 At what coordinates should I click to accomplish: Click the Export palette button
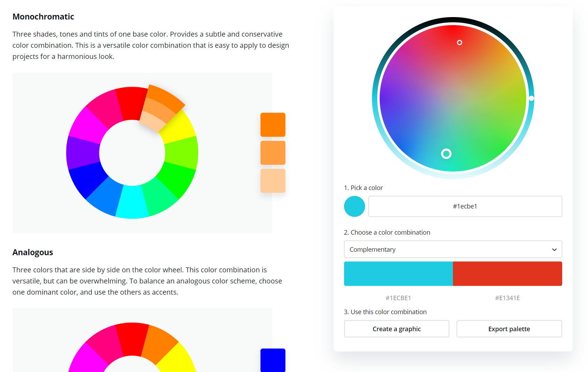[509, 329]
